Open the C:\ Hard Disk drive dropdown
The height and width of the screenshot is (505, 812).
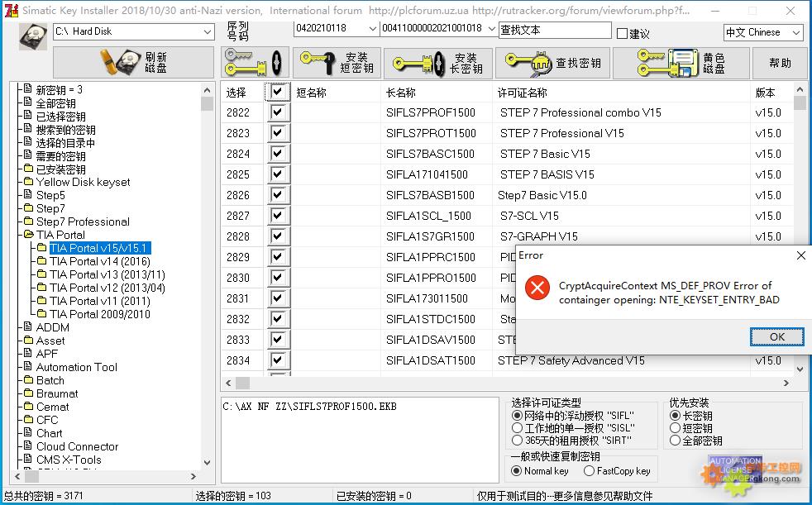click(x=208, y=31)
